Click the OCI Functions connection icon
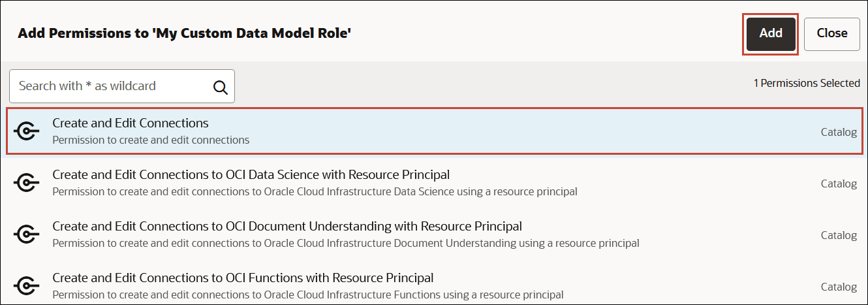This screenshot has height=305, width=868. coord(26,286)
